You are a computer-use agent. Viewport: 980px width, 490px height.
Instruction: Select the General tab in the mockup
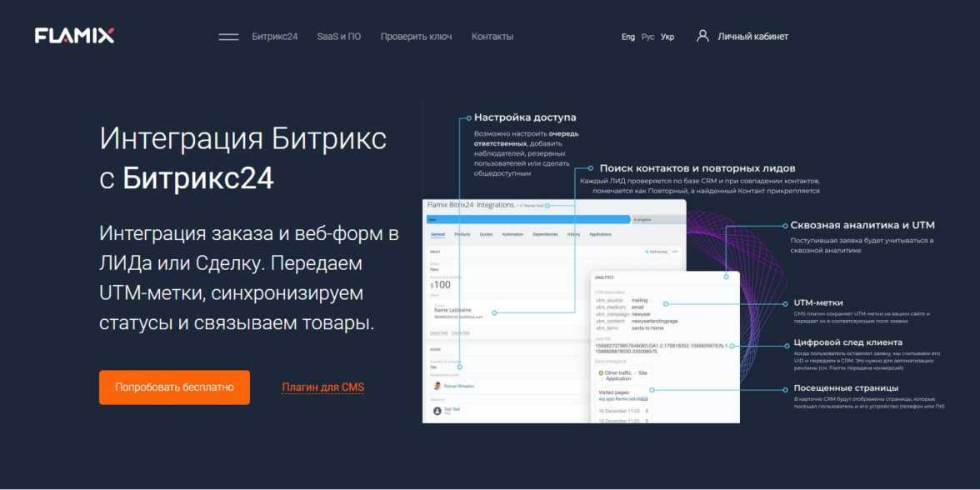click(x=437, y=234)
